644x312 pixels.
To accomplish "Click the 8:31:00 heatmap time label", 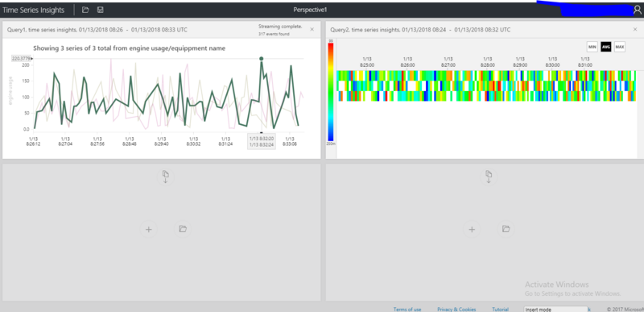I will pos(585,62).
